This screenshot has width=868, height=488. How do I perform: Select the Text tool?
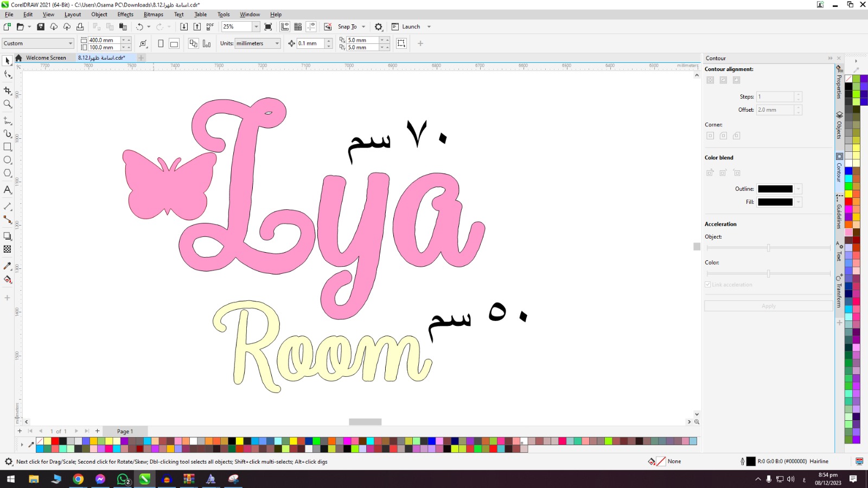pos(8,190)
